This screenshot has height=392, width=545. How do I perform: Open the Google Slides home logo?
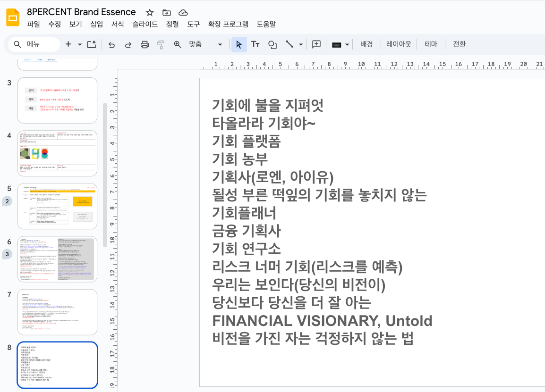(13, 17)
